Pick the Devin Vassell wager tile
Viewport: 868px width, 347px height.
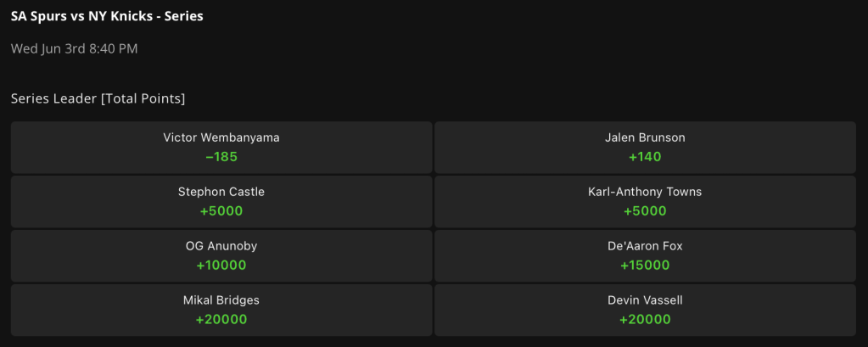coord(645,310)
